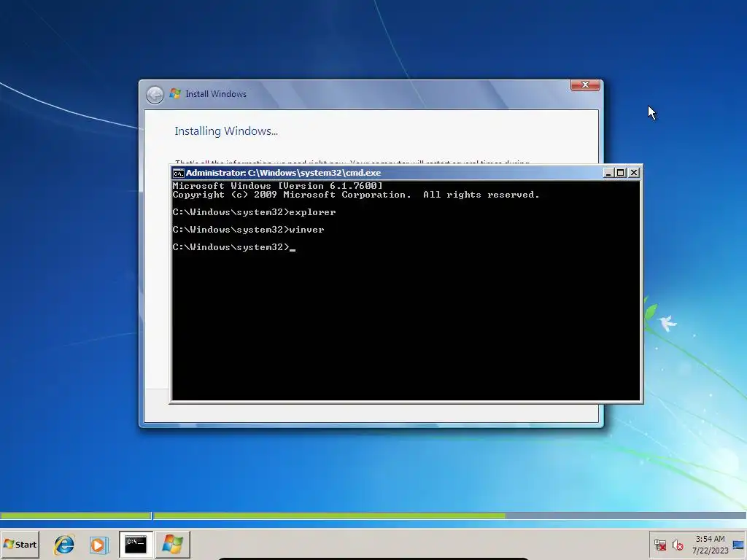The image size is (747, 560).
Task: Click the Install Windows back arrow button
Action: pos(155,95)
